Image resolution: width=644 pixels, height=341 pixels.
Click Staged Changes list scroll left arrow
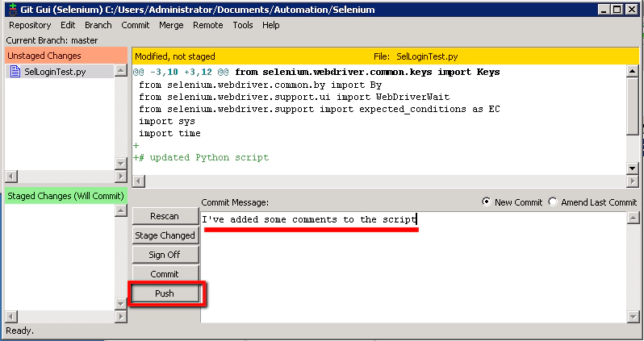pos(10,317)
